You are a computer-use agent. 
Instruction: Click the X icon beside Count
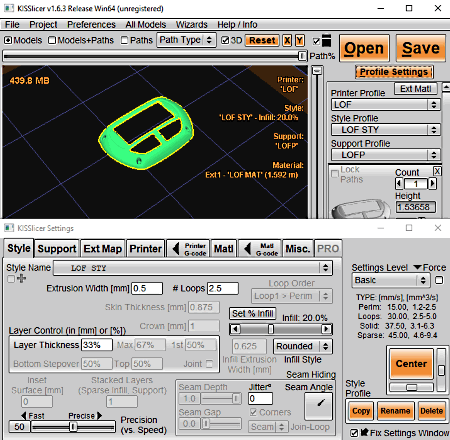click(437, 171)
